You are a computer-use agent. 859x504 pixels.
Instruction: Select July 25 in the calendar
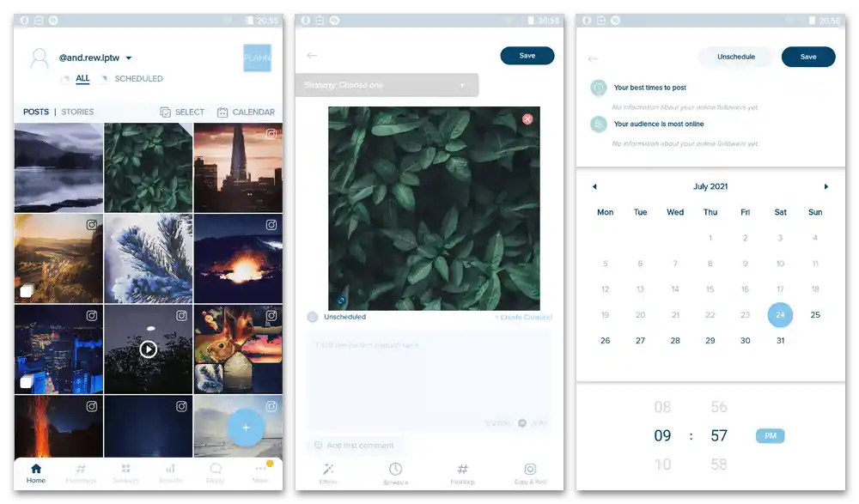point(815,315)
